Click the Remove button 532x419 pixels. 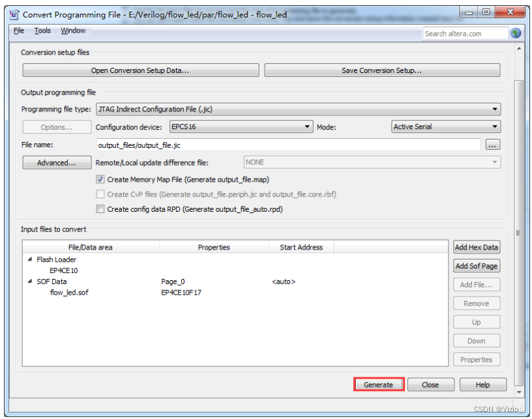click(x=477, y=304)
